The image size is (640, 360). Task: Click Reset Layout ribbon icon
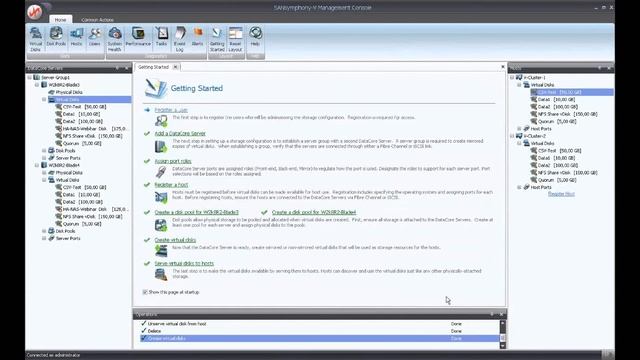235,39
